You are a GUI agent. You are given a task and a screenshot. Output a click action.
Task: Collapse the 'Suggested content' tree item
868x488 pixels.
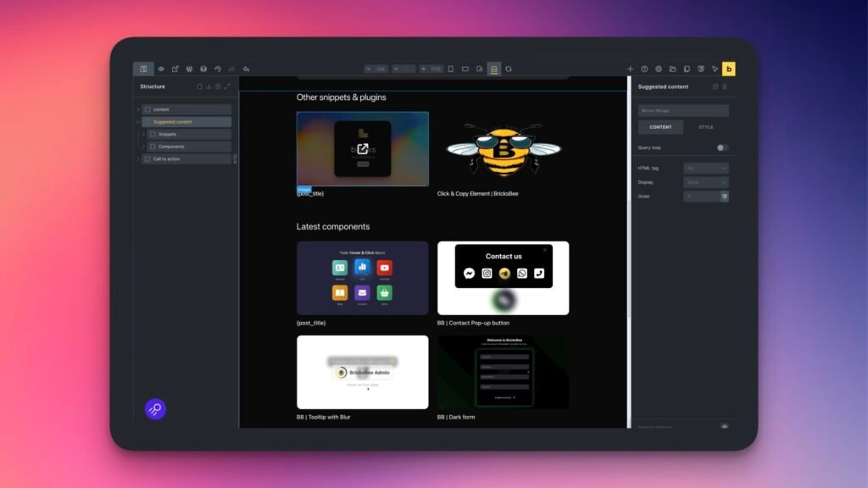(138, 122)
